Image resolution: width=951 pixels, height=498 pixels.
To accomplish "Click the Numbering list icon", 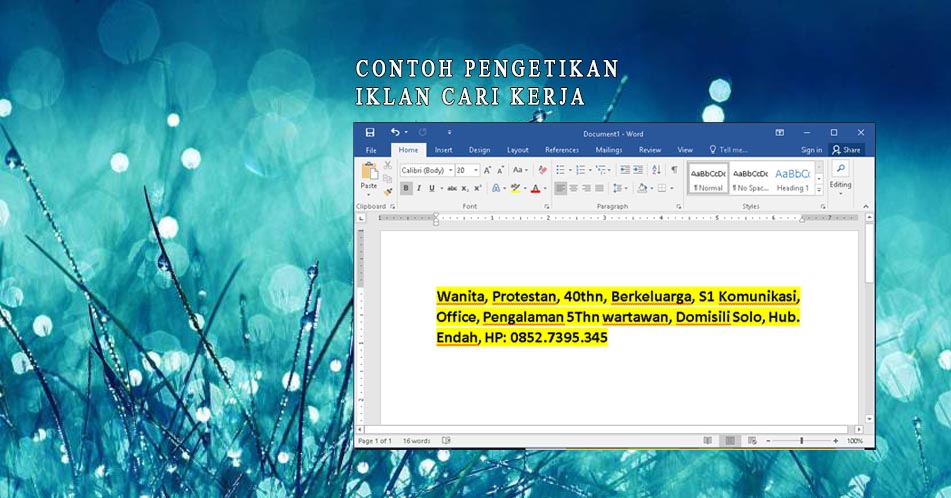I will click(x=580, y=170).
